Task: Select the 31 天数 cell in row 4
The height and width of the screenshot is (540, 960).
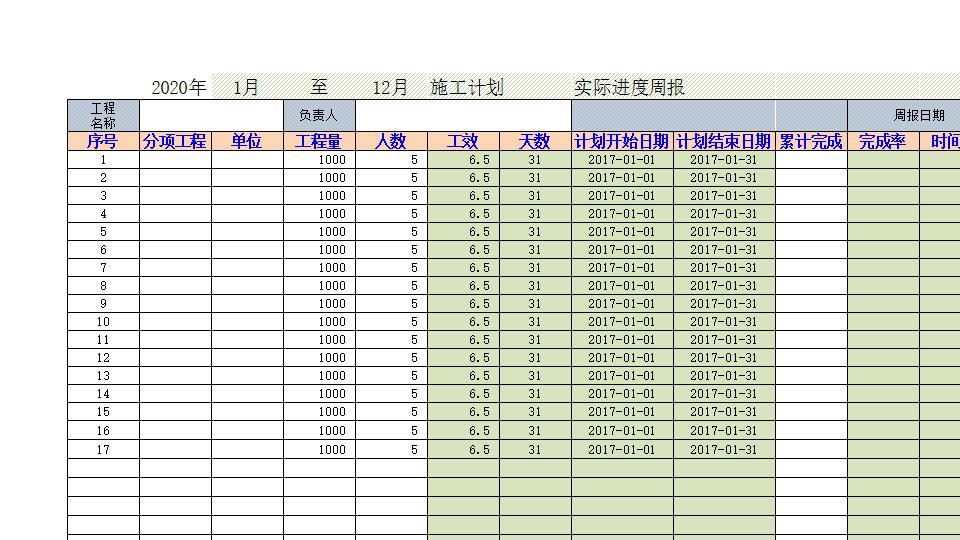Action: (535, 214)
